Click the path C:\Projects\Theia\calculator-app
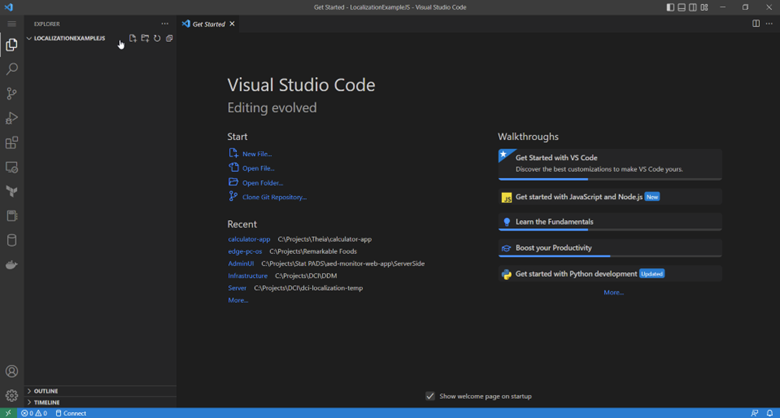Image resolution: width=780 pixels, height=418 pixels. 324,239
